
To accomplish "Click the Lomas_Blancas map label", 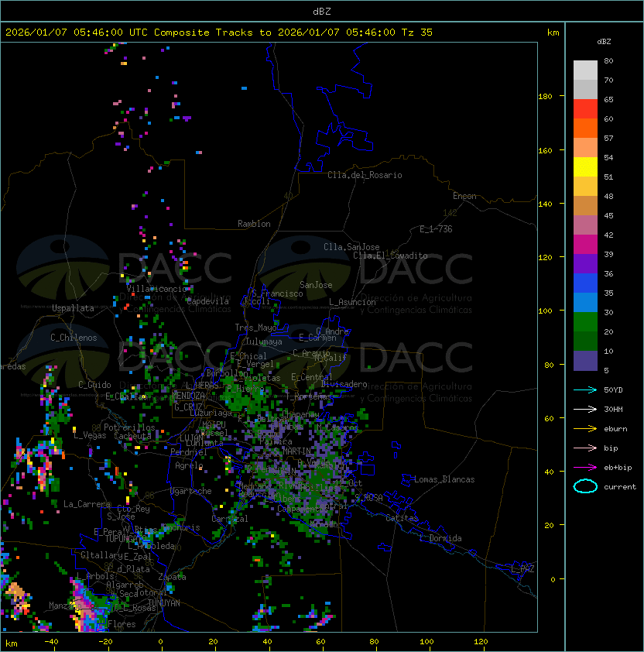I will [x=444, y=479].
